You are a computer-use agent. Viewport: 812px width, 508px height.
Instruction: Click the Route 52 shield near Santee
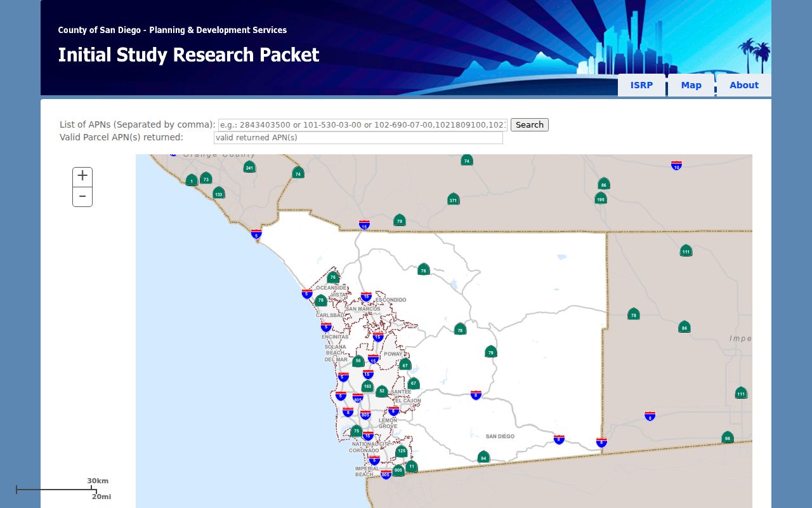pyautogui.click(x=381, y=392)
